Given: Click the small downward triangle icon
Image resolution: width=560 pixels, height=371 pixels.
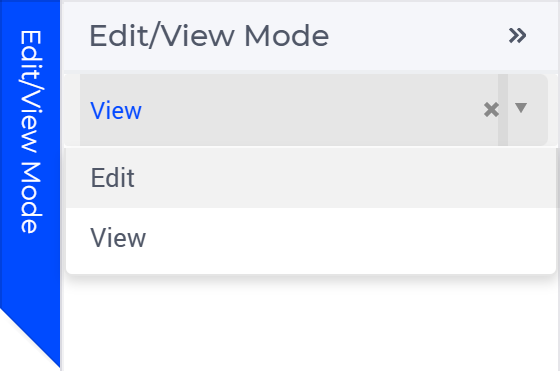Looking at the screenshot, I should [521, 107].
